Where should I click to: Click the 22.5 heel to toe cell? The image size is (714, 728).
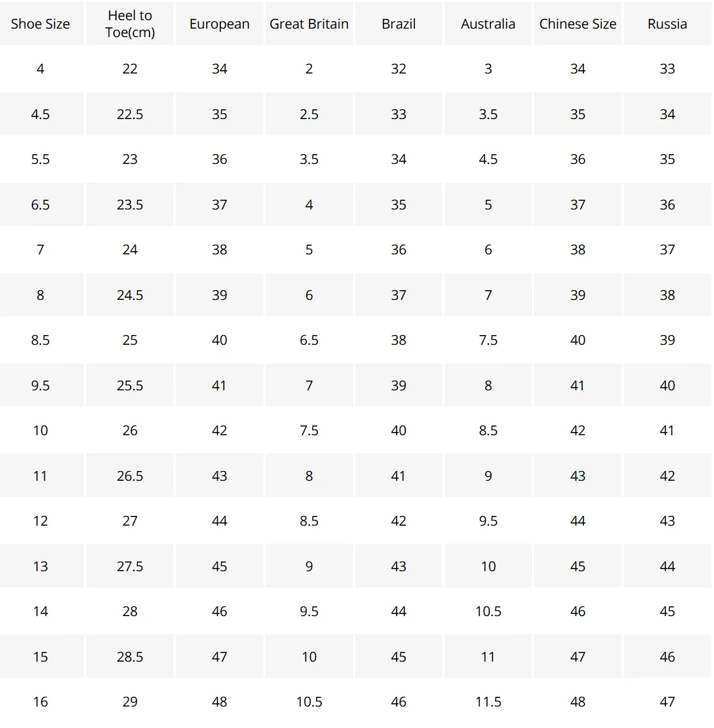[130, 115]
